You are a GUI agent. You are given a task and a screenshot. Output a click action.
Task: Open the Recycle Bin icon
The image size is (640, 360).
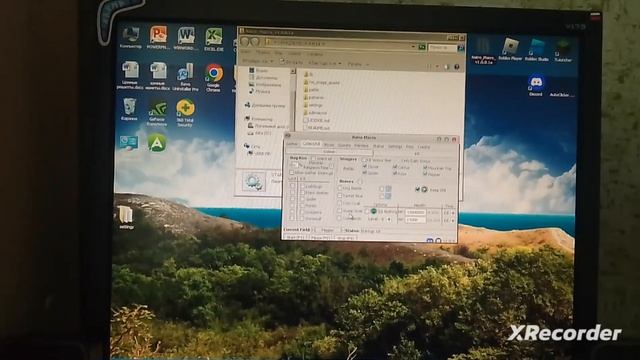(x=129, y=109)
